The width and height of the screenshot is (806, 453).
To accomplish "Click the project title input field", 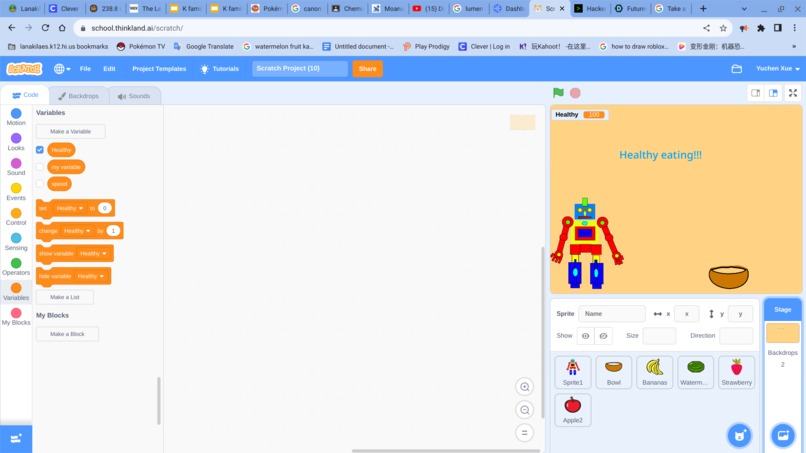I will tap(300, 68).
